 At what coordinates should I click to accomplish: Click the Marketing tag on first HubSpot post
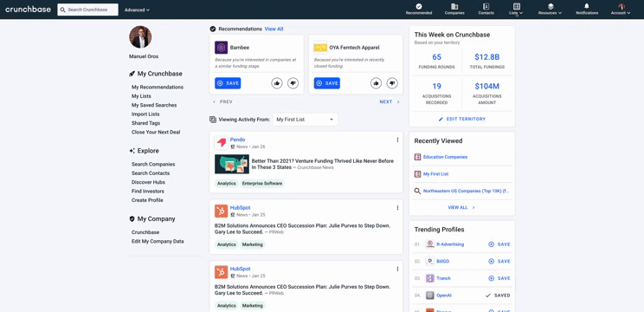(x=252, y=244)
